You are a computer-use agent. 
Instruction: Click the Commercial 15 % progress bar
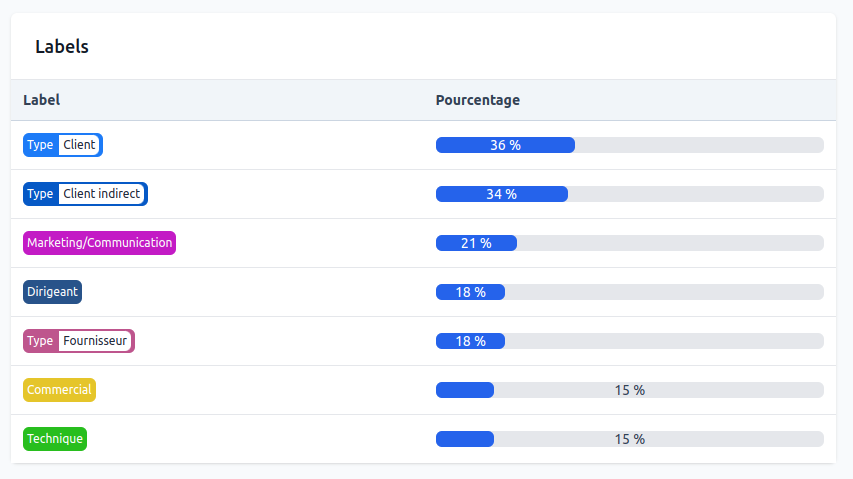pyautogui.click(x=629, y=390)
